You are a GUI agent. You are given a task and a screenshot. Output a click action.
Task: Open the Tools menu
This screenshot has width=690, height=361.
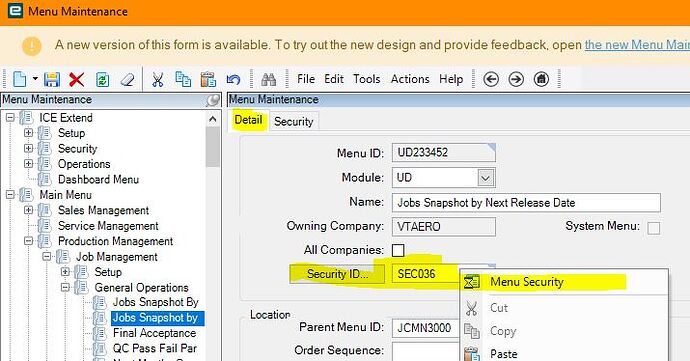367,79
